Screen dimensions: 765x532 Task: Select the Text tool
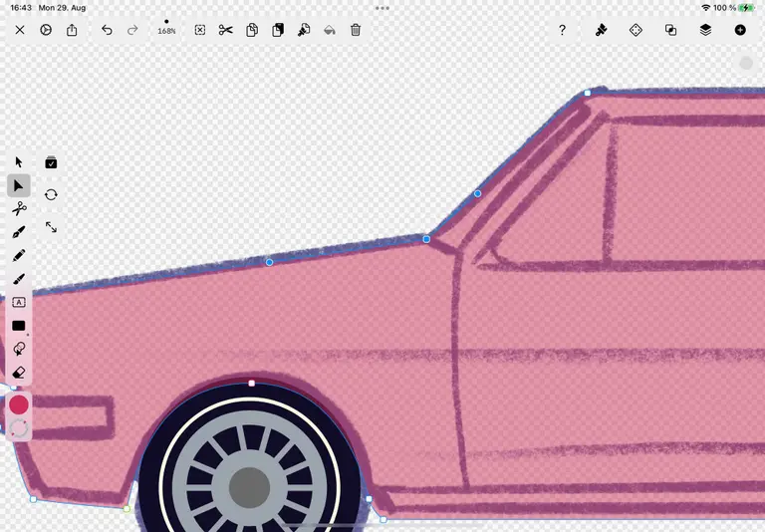coord(19,302)
